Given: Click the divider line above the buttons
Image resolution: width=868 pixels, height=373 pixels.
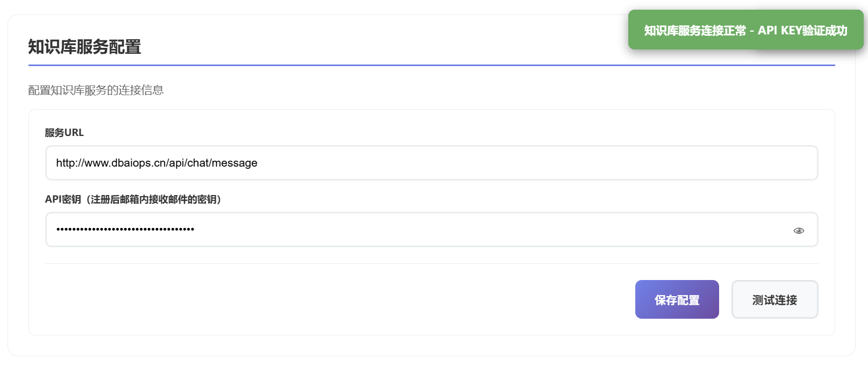Looking at the screenshot, I should [431, 263].
